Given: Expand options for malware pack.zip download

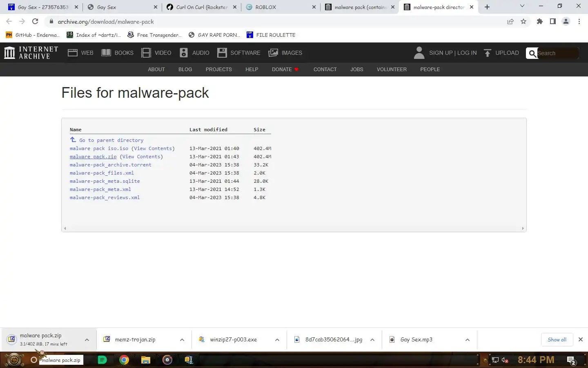Looking at the screenshot, I should tap(87, 340).
